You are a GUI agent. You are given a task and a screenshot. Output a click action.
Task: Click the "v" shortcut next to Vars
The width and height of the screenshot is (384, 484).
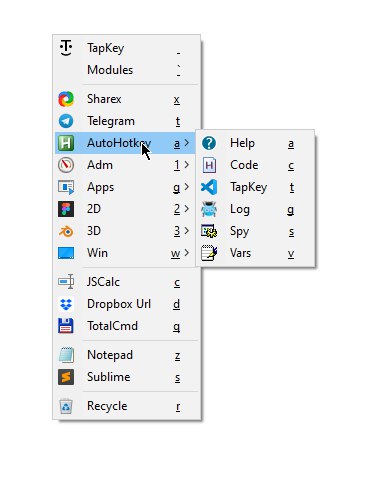click(291, 254)
